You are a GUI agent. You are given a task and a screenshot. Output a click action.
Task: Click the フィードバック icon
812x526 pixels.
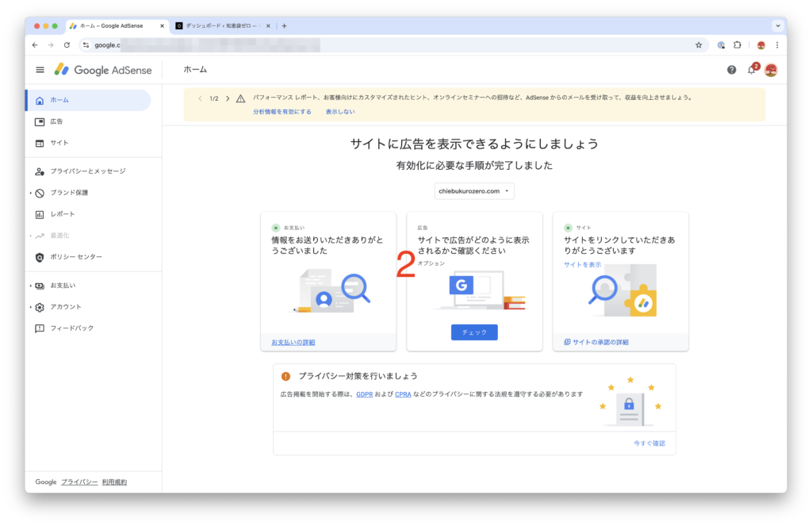click(40, 328)
